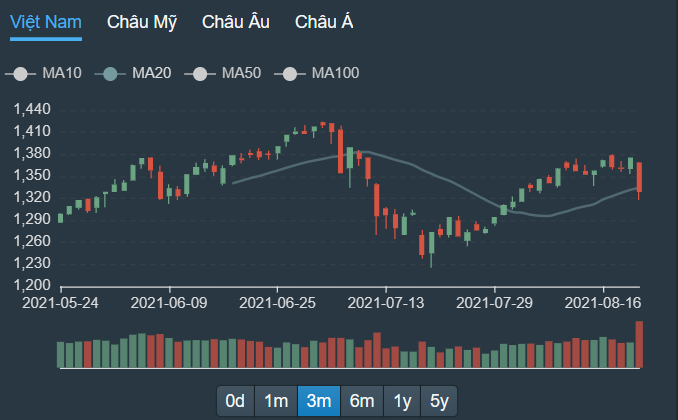Choose the 1m time range
Screen dimensions: 678x420
[x=277, y=401]
